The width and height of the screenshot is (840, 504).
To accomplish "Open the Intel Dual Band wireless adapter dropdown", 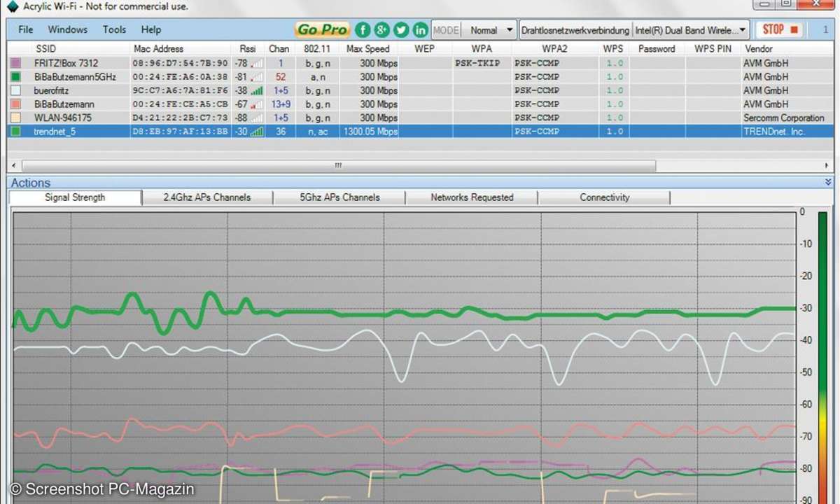I will (691, 30).
